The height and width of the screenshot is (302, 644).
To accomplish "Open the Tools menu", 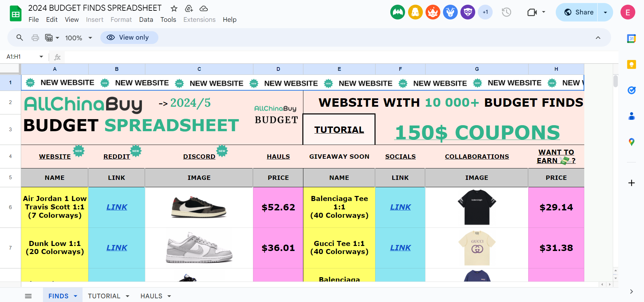I will [x=168, y=20].
